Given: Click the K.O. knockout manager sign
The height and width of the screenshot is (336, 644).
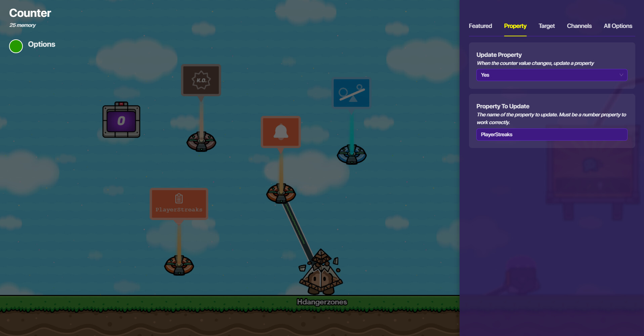Looking at the screenshot, I should tap(201, 80).
